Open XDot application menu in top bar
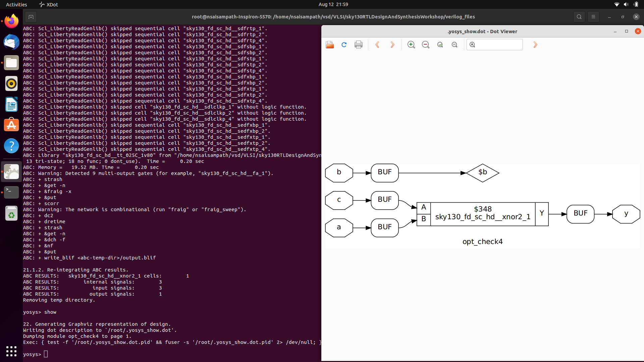The height and width of the screenshot is (362, 644). coord(49,4)
